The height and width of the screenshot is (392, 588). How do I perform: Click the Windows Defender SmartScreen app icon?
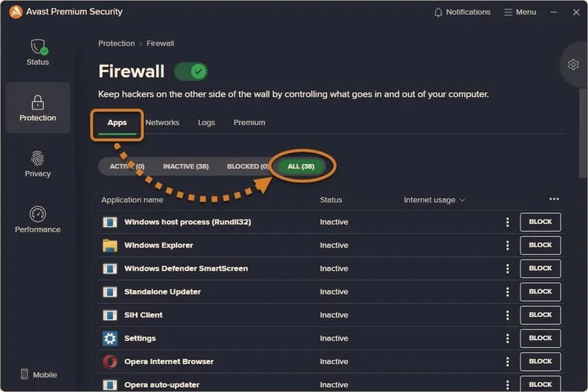click(x=110, y=268)
